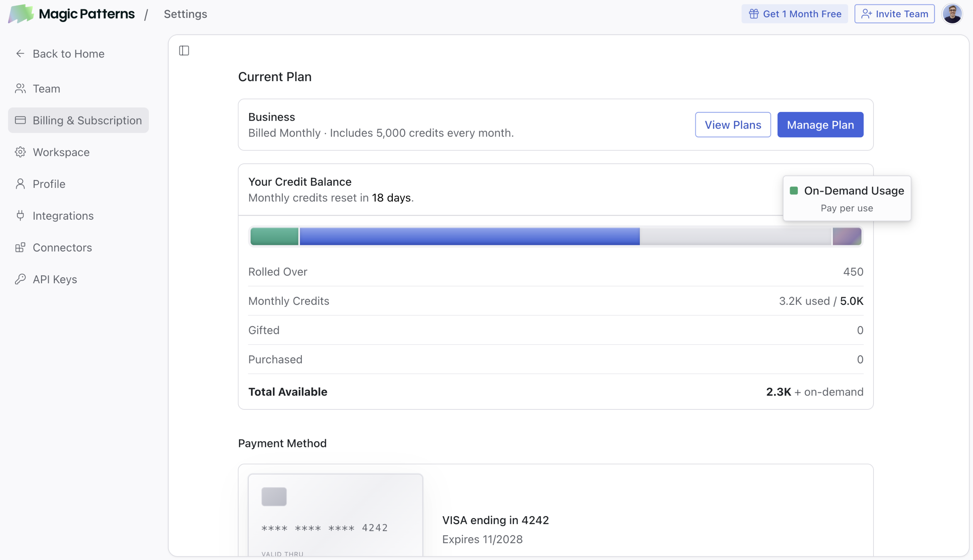This screenshot has height=560, width=973.
Task: Click the green rolled-over bar segment
Action: (274, 236)
